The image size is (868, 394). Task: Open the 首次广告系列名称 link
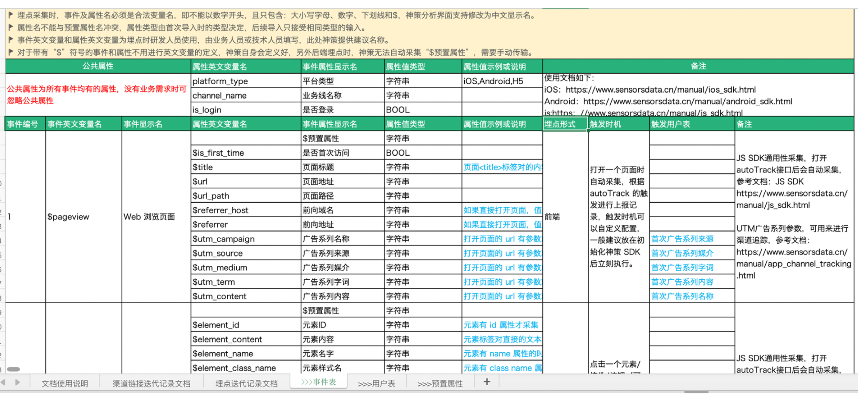pos(682,296)
